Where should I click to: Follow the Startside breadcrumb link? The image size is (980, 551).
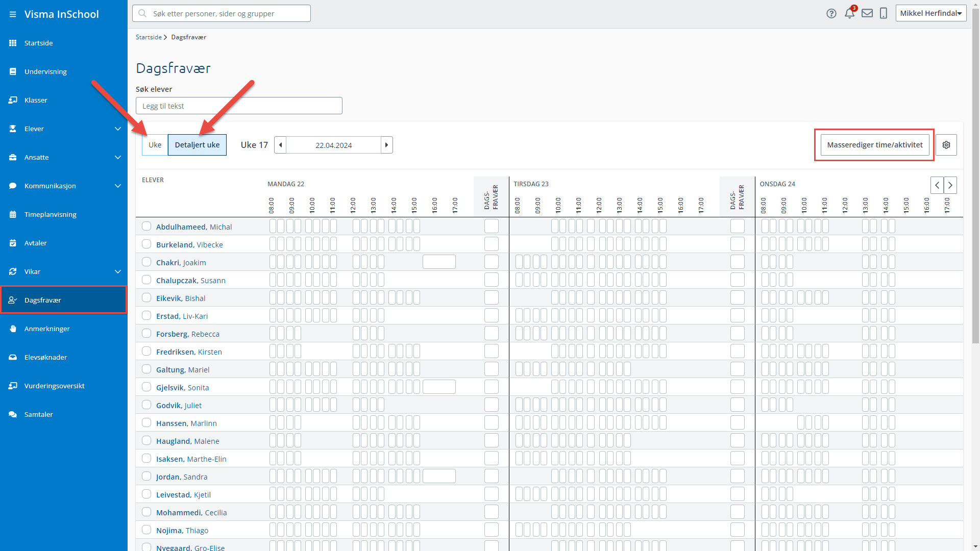point(149,37)
